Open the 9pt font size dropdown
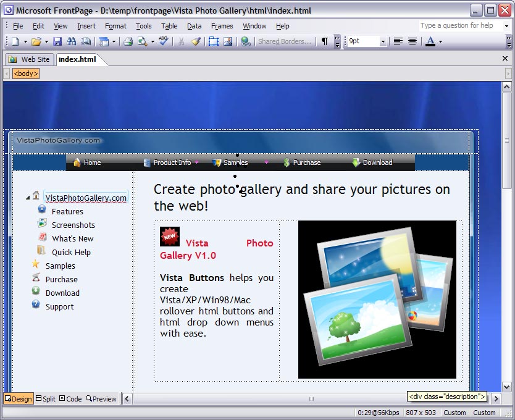Image resolution: width=515 pixels, height=420 pixels. click(x=383, y=42)
